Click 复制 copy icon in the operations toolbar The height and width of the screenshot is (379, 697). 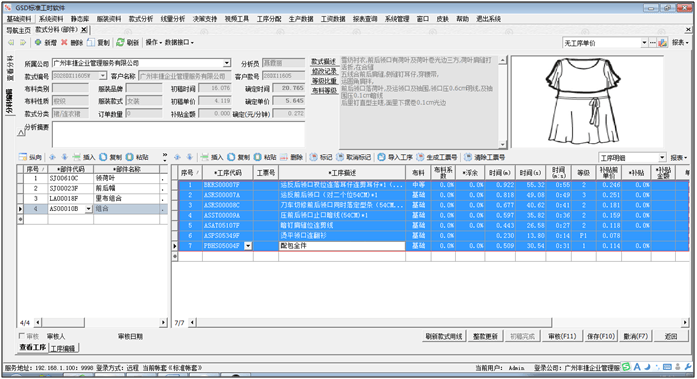click(x=231, y=157)
